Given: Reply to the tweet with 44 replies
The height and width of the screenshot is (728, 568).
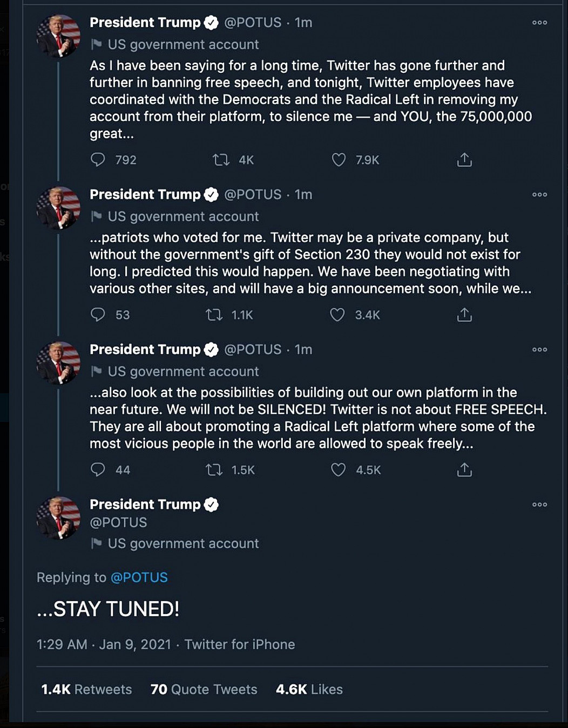Looking at the screenshot, I should [98, 470].
